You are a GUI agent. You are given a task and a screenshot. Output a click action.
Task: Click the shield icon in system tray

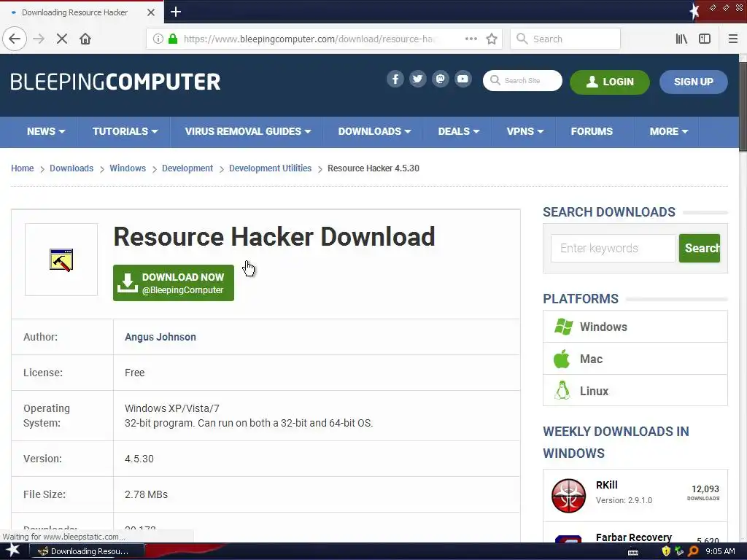click(x=666, y=551)
